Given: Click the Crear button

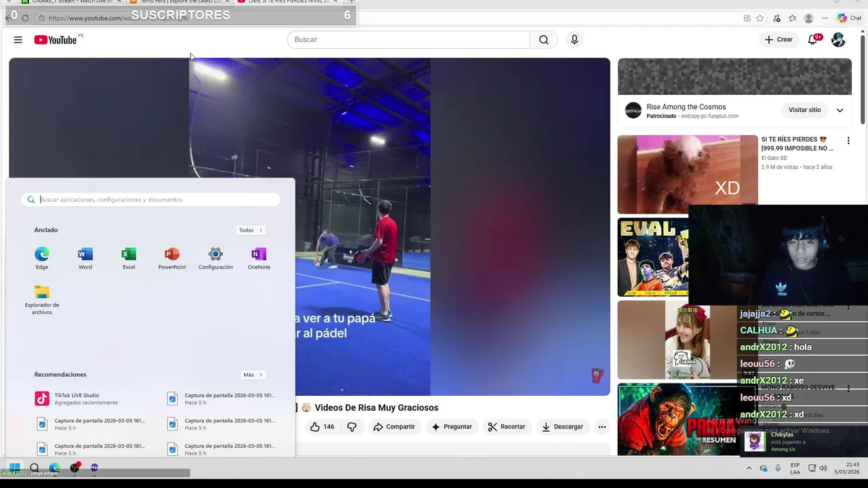Looking at the screenshot, I should point(778,40).
